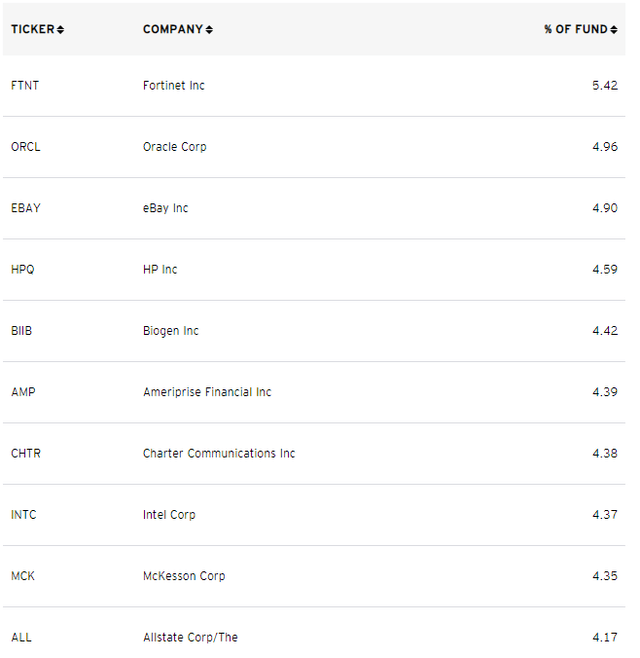640x658 pixels.
Task: Select the eBay Inc row
Action: coord(314,208)
